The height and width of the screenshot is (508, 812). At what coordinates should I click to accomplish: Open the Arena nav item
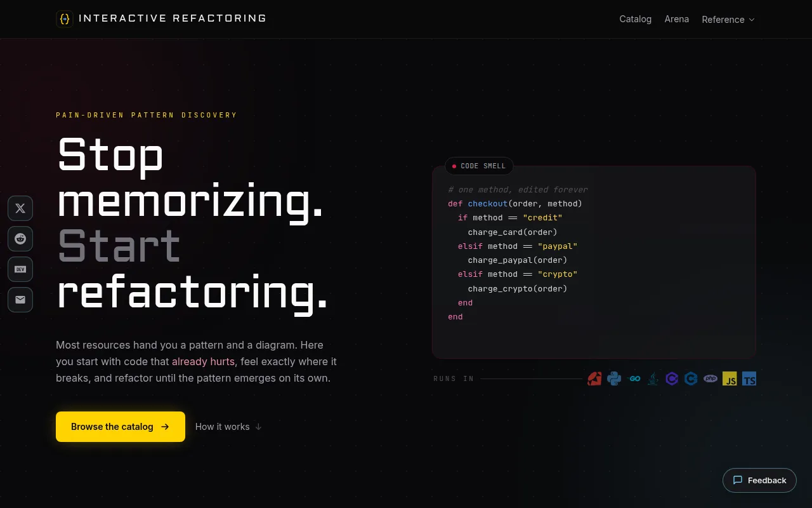coord(677,19)
